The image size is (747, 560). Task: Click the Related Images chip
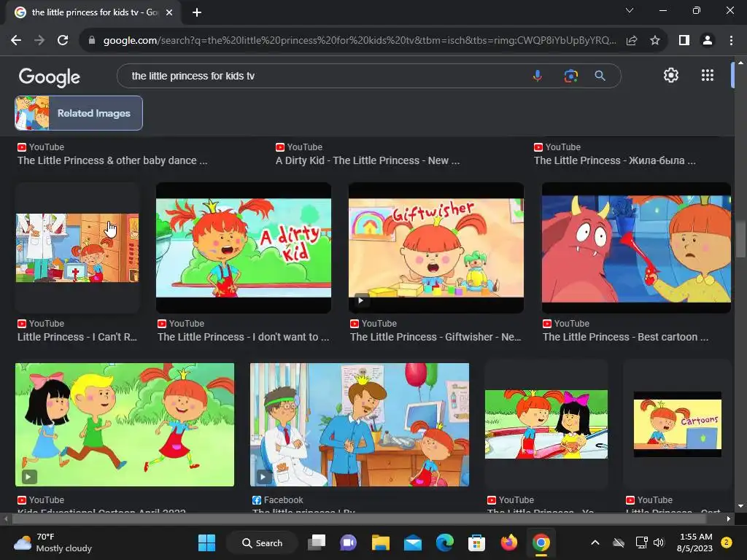(x=79, y=113)
